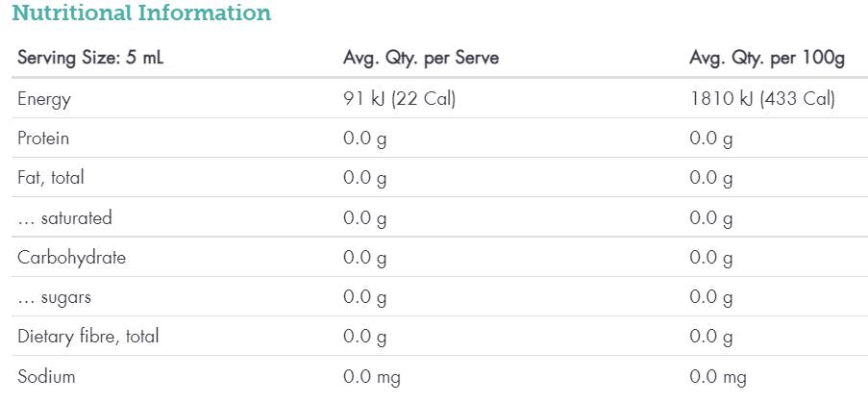Viewport: 868px width, 403px height.
Task: Click the Avg. Qty. per 100g column header
Action: (x=767, y=58)
